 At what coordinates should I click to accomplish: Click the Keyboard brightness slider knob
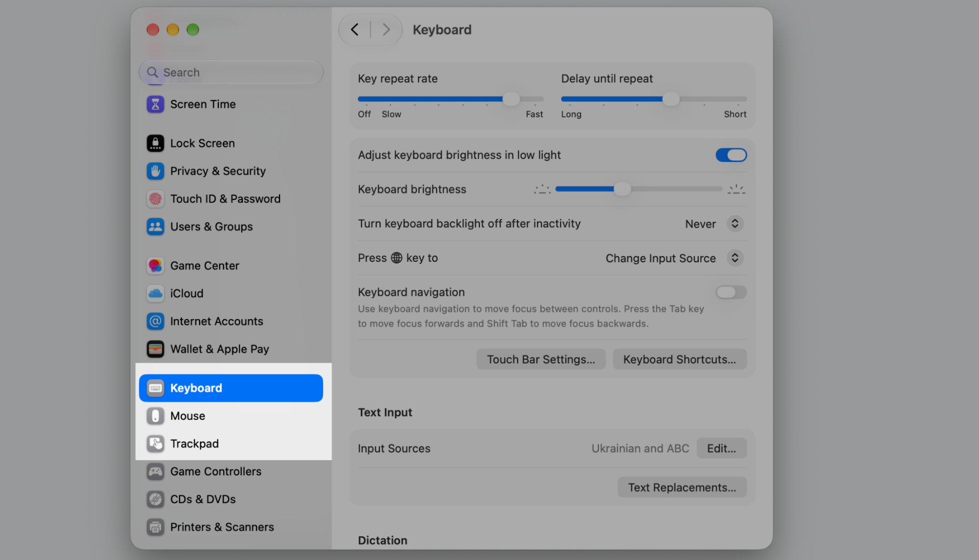(x=622, y=189)
